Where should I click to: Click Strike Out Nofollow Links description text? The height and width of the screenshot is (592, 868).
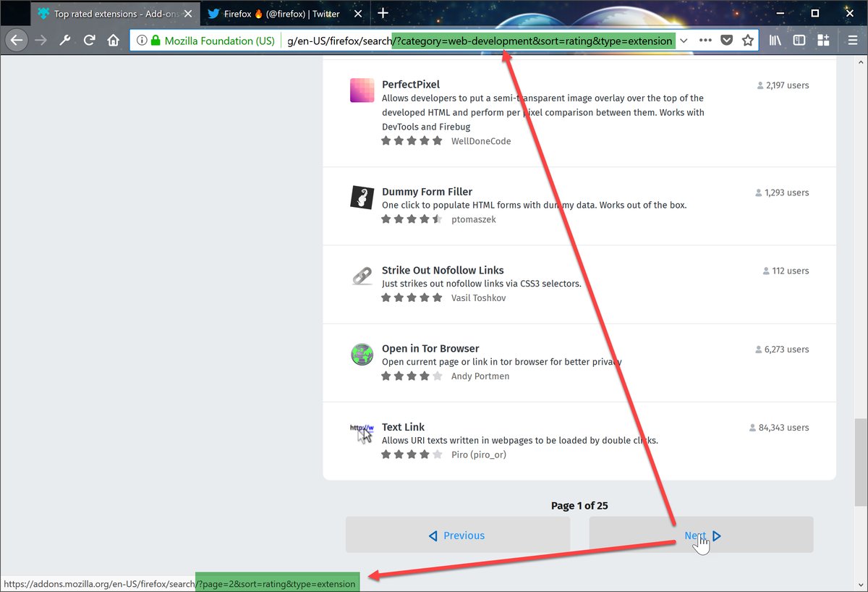482,284
